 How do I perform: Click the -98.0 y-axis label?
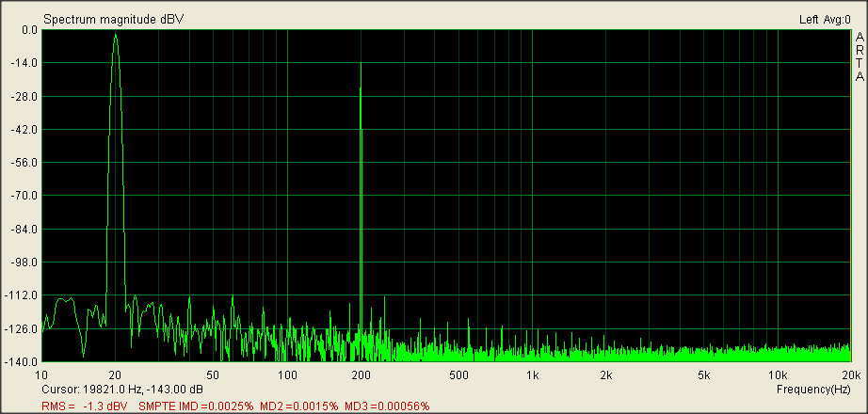[x=25, y=263]
